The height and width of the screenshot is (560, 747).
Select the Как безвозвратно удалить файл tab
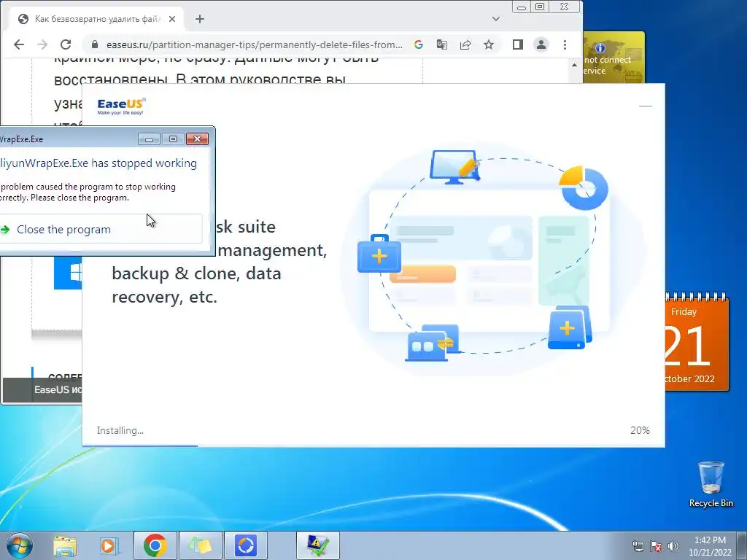(96, 19)
